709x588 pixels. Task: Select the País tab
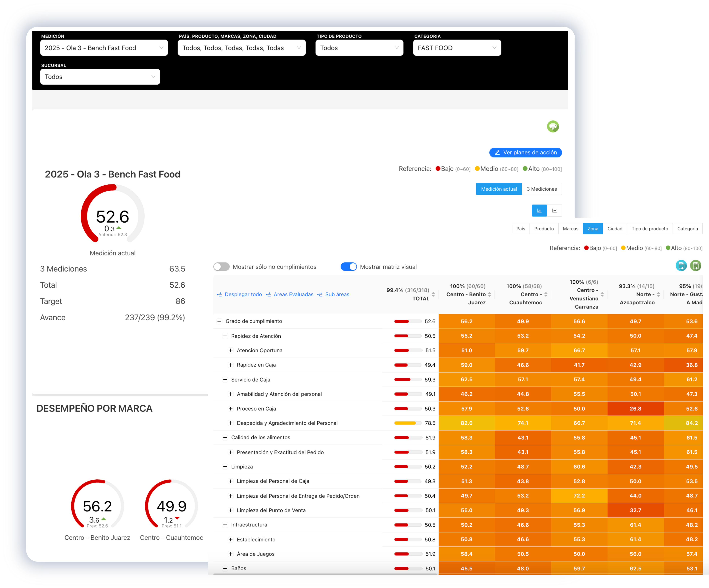[x=521, y=229]
